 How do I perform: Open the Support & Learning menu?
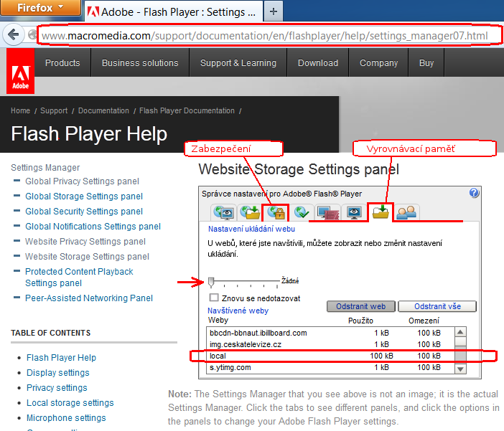238,62
